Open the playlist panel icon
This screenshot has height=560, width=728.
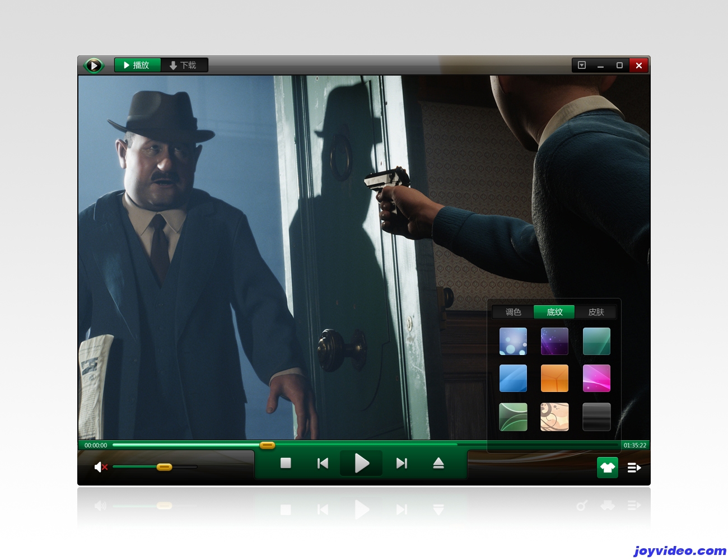point(634,468)
